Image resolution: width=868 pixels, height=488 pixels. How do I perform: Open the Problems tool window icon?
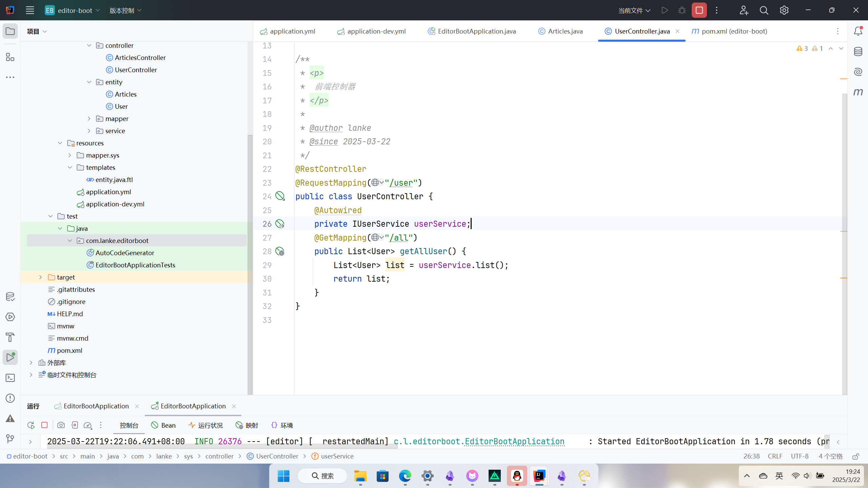pyautogui.click(x=10, y=398)
